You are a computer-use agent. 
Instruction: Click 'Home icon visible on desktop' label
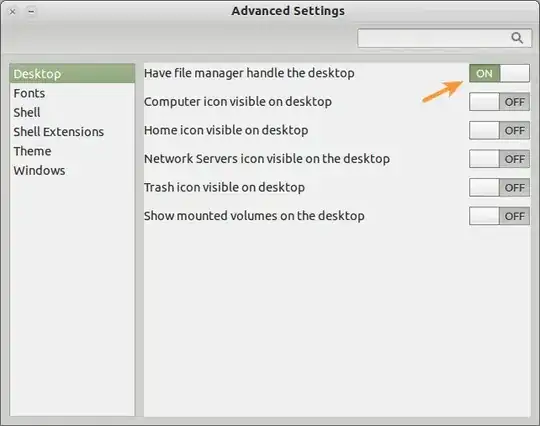tap(226, 131)
